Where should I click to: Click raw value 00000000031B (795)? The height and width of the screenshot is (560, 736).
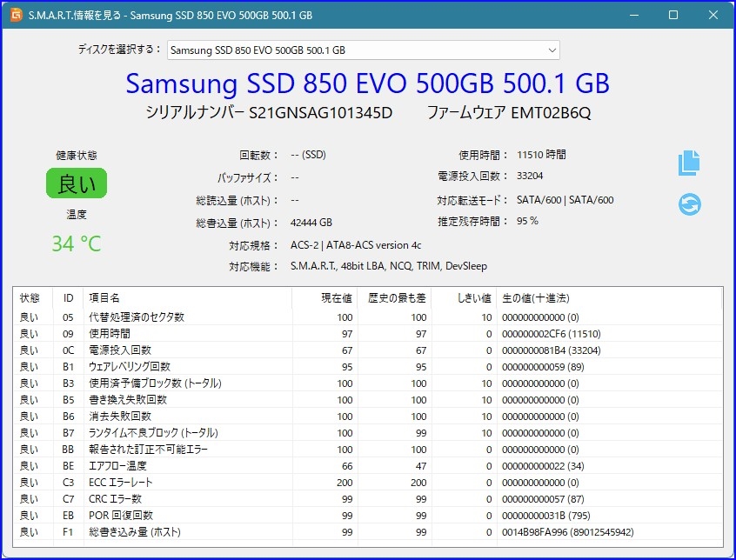[x=545, y=516]
